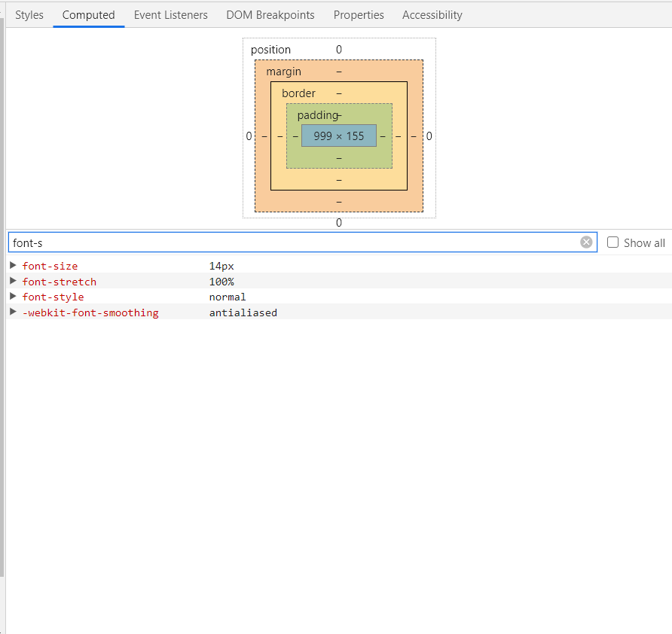Select the Computed tab

pos(89,15)
